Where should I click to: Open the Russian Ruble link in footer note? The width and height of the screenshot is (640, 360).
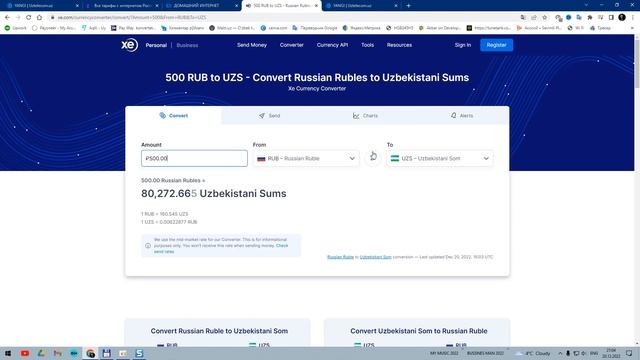coord(340,257)
